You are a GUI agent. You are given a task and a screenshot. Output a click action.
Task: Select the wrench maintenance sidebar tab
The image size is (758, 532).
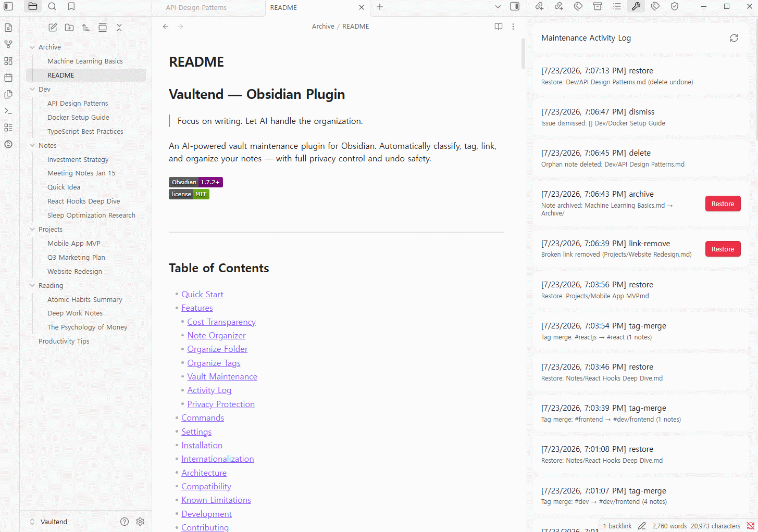(636, 6)
